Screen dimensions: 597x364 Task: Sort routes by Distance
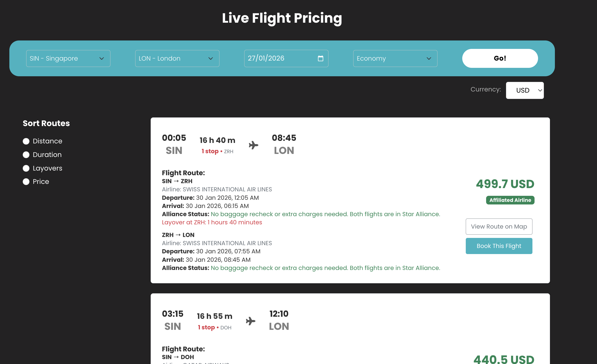click(x=26, y=141)
